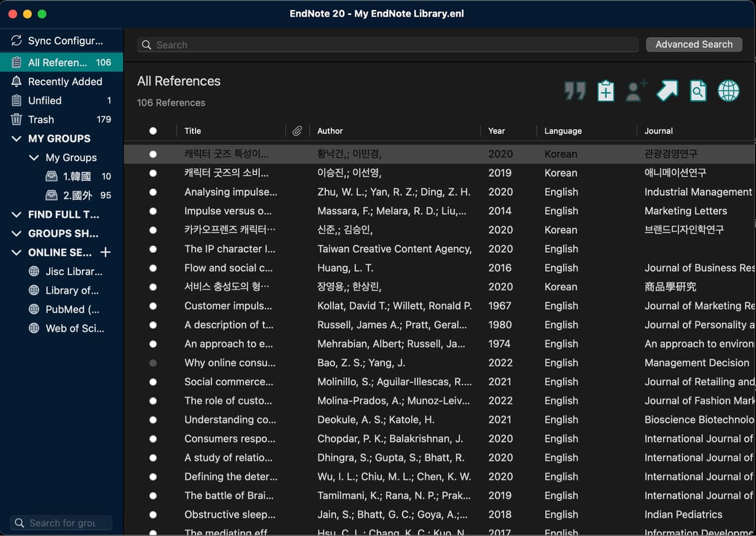Screen dimensions: 756x536
Task: Toggle read status dot for Impulse versus o...
Action: coord(153,211)
